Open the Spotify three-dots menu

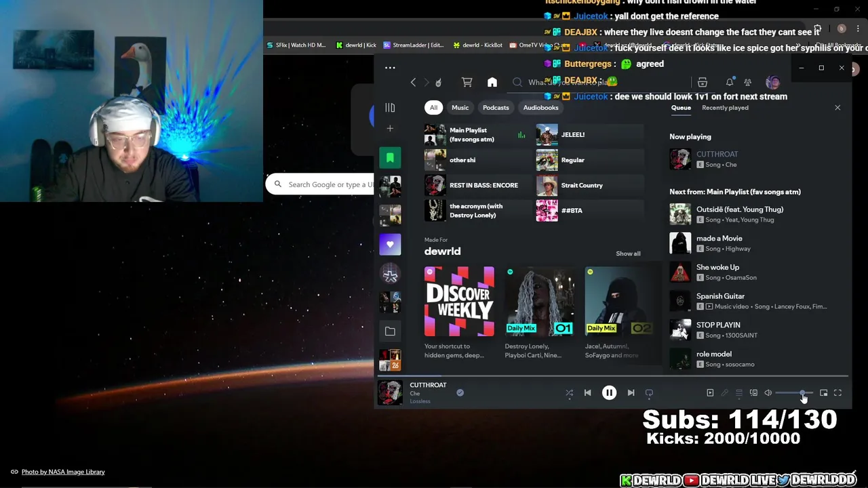390,67
